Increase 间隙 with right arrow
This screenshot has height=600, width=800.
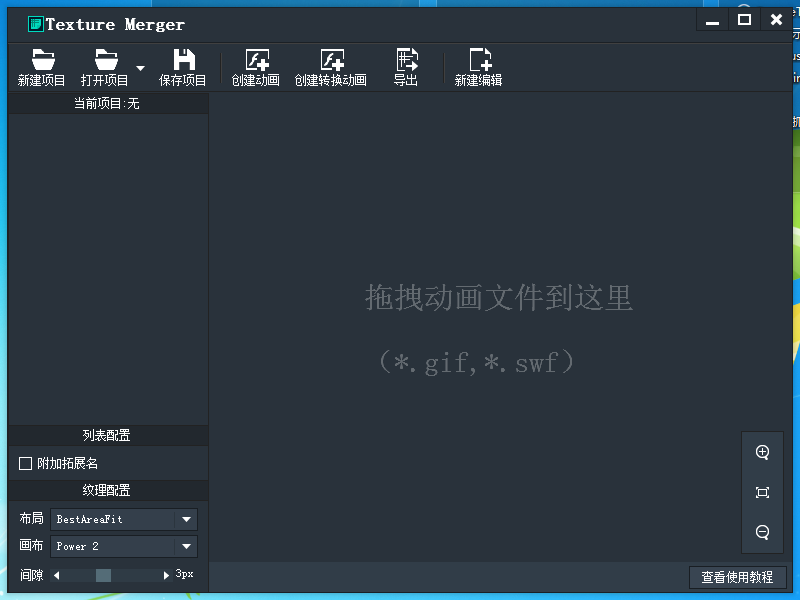(166, 576)
